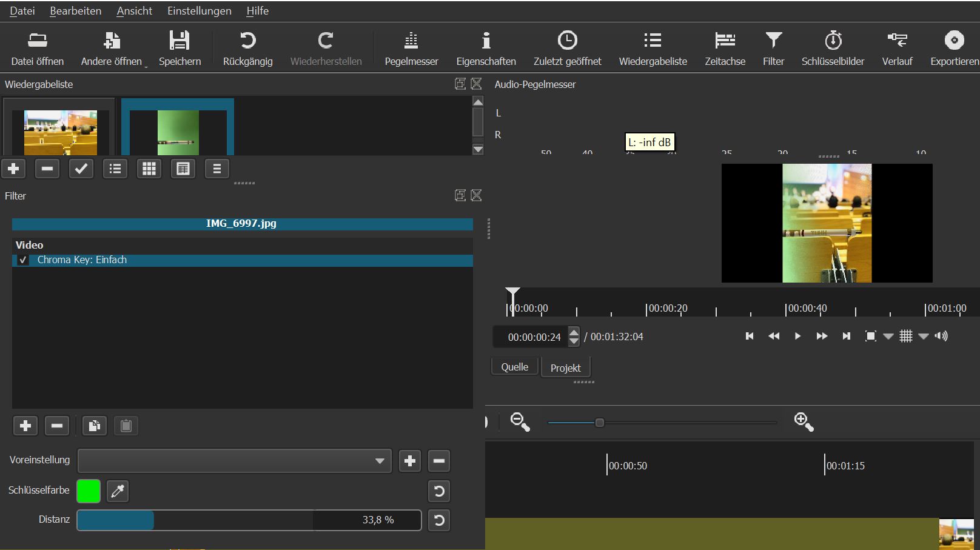Copy the filters with the copy icon
This screenshot has height=550, width=980.
94,426
